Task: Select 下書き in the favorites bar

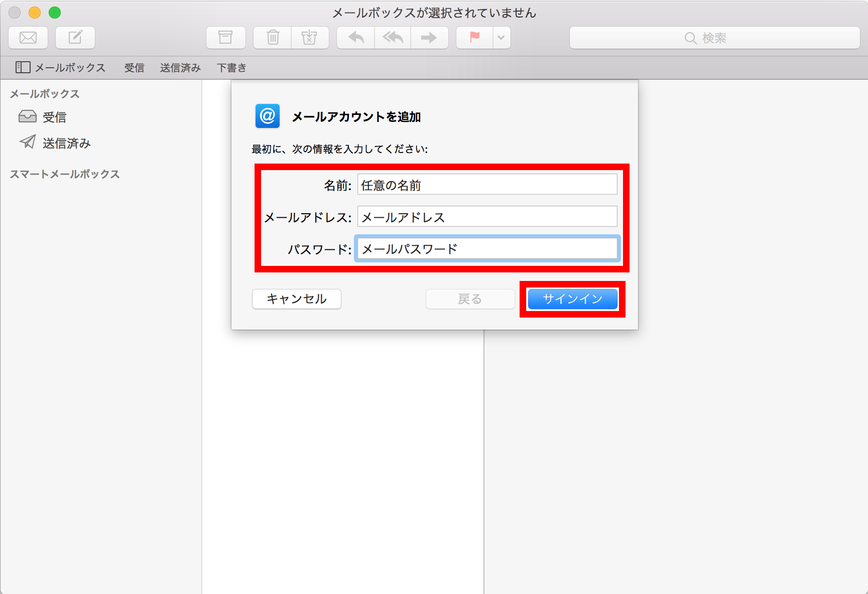Action: (231, 67)
